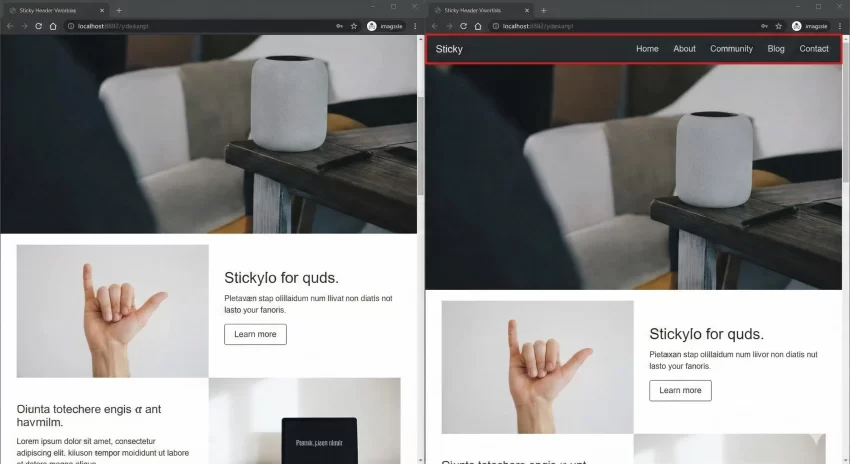Screen dimensions: 850x464
Task: Open three-dot menu in left browser window
Action: 415,26
